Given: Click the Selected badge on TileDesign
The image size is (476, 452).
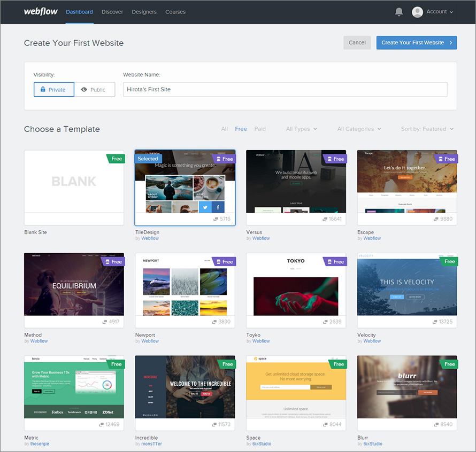Looking at the screenshot, I should tap(148, 159).
